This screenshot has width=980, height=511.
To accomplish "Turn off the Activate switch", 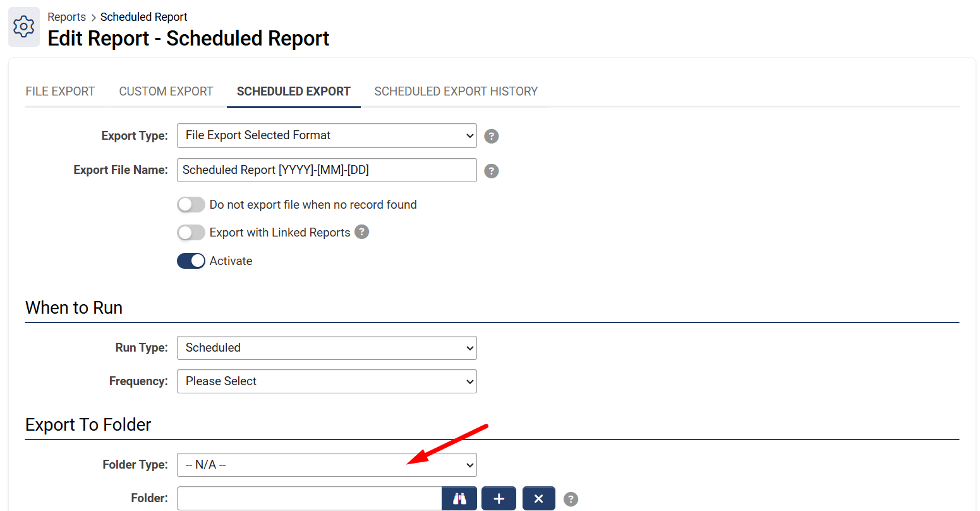I will [x=191, y=261].
